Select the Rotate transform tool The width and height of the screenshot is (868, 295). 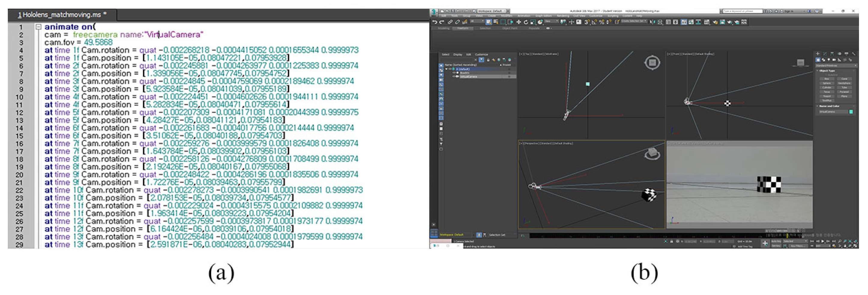point(526,22)
